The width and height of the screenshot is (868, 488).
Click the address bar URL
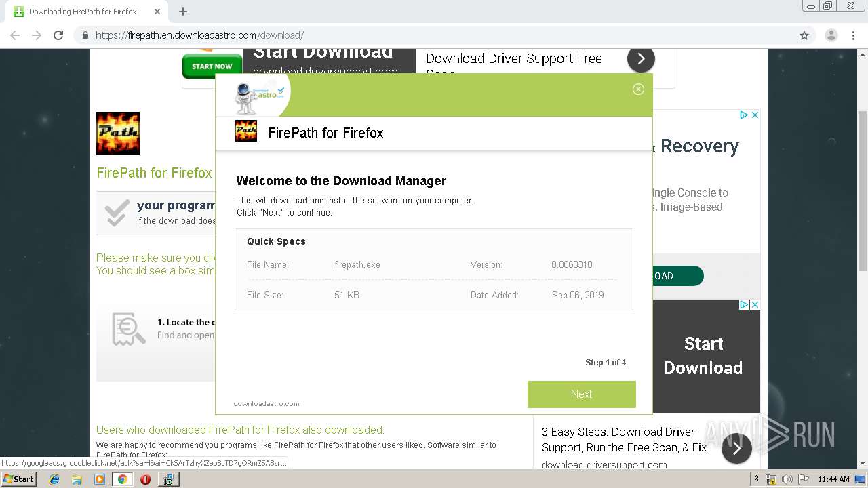199,35
